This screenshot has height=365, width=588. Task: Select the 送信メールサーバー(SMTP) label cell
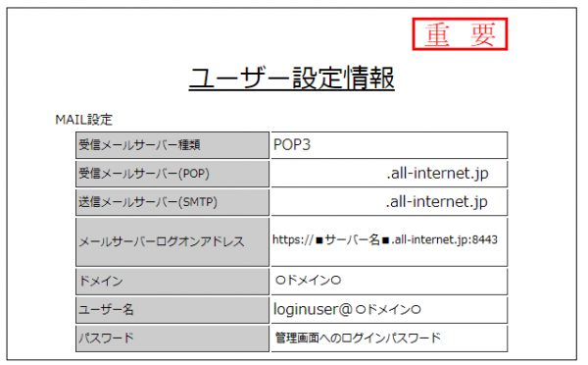[x=172, y=202]
